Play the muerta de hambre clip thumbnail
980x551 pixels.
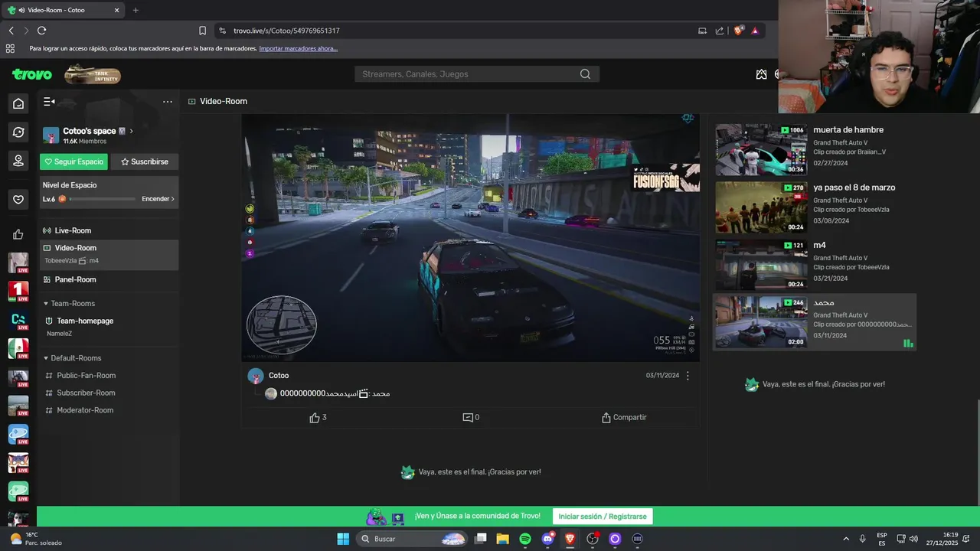click(x=761, y=149)
